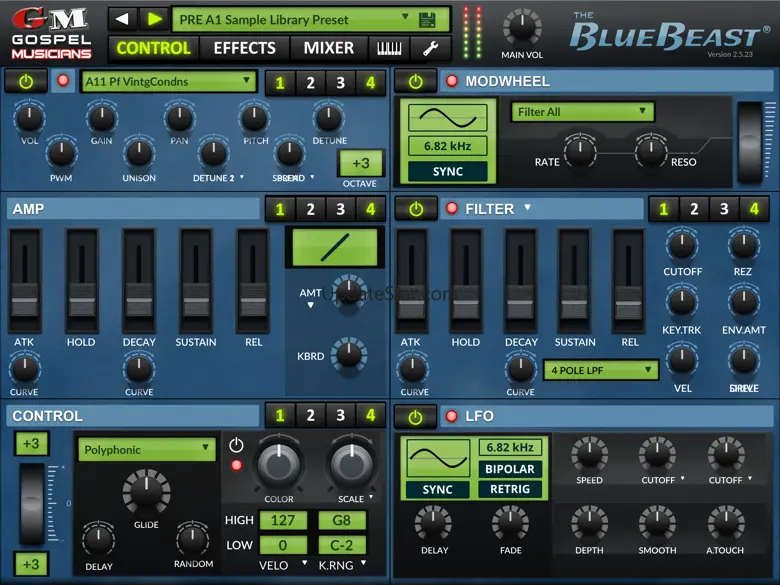Open the 4 POLE LPF filter type dropdown
Screen dimensions: 780x585
[600, 370]
